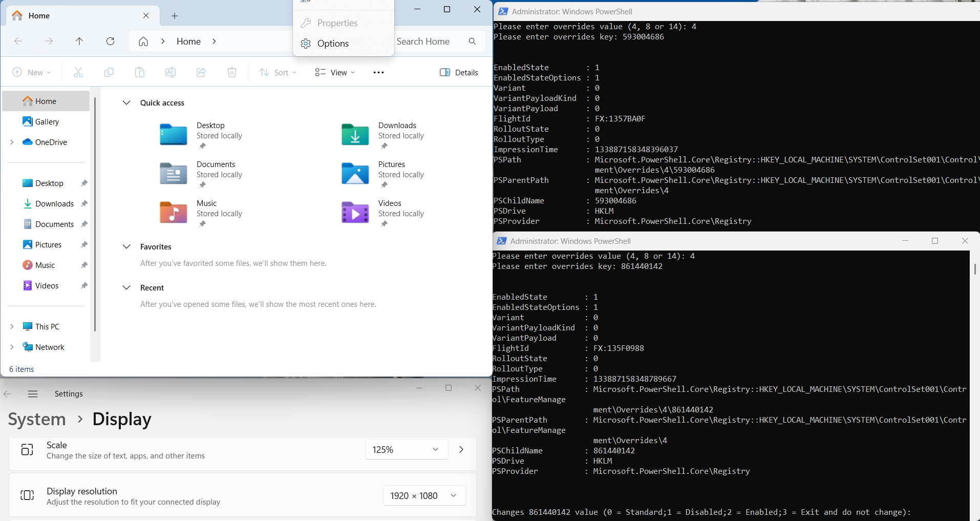The height and width of the screenshot is (521, 980).
Task: Click the '6 items' status bar text
Action: [22, 369]
